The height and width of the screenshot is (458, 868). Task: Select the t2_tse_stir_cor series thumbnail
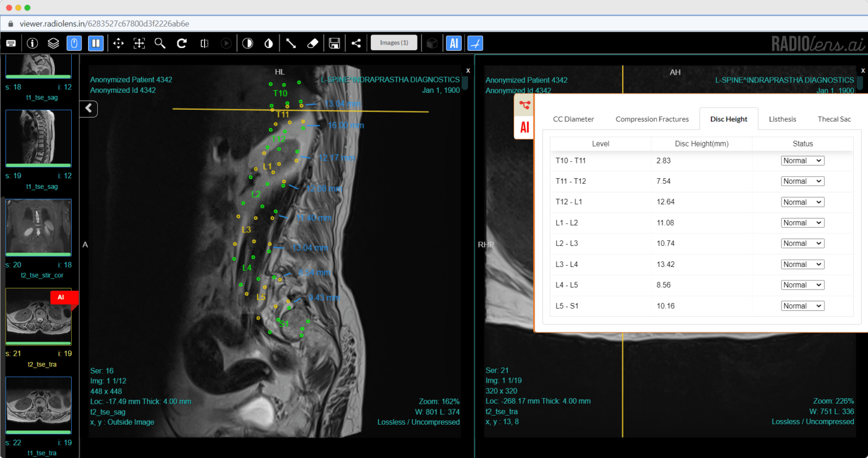point(38,227)
